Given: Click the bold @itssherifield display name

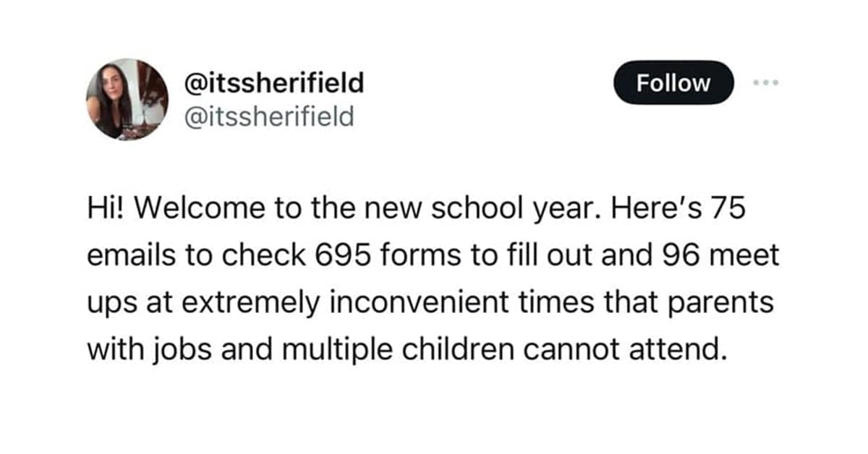Looking at the screenshot, I should coord(275,84).
